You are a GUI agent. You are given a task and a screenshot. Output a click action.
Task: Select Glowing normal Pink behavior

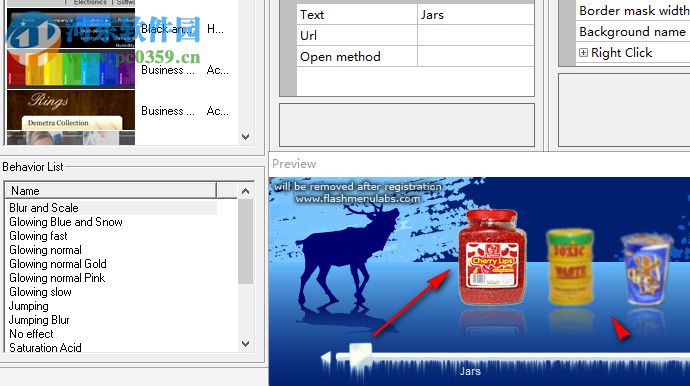coord(57,278)
